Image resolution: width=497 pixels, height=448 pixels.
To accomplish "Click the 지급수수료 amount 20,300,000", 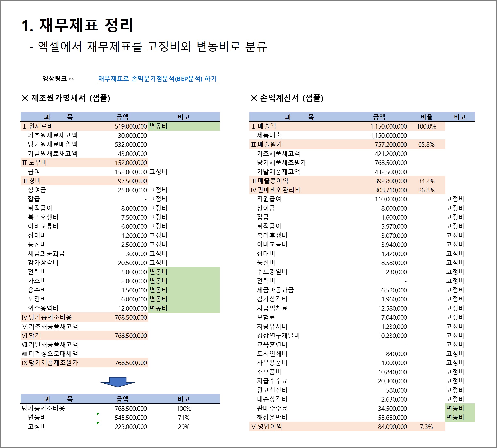I will tap(392, 381).
